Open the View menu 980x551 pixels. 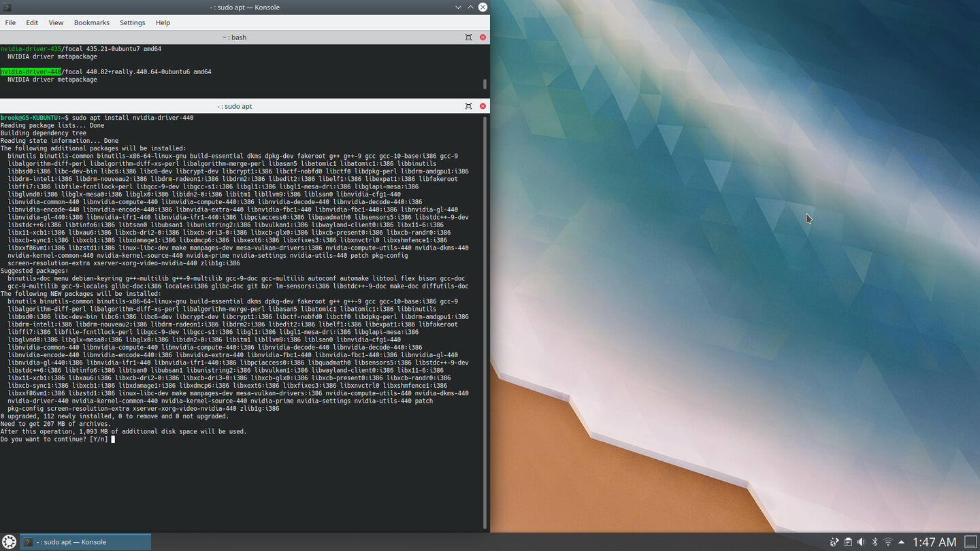(56, 22)
